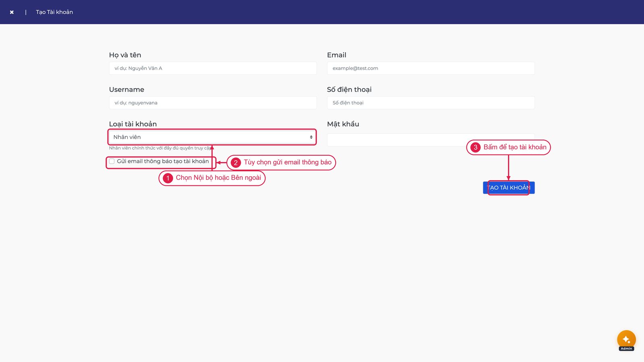Click the 'Gửi email thông báo tạo tài khoản' label
This screenshot has height=362, width=644.
coord(163,161)
